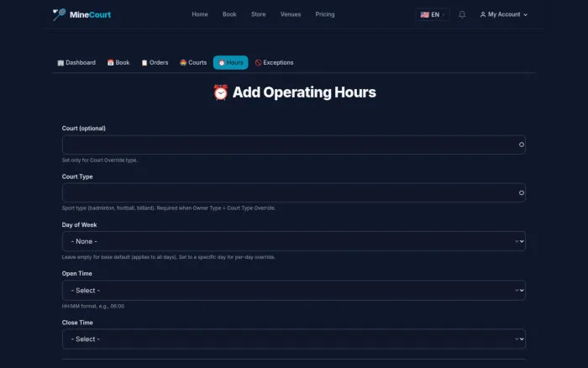Click the MineCourt brand name link
This screenshot has height=368, width=588.
coord(90,14)
